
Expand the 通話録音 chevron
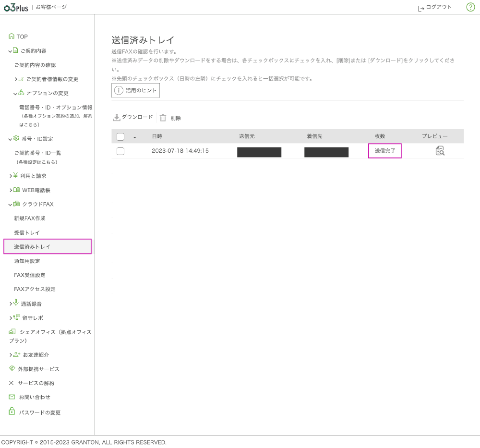tap(11, 304)
